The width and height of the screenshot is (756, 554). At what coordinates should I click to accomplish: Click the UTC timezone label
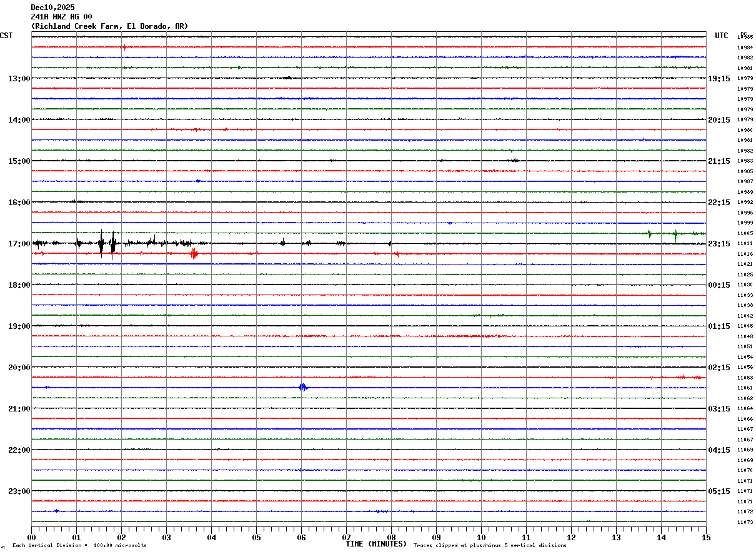722,36
